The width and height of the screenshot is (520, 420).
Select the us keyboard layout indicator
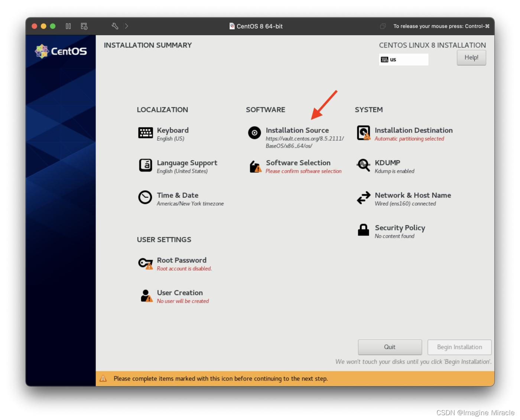404,59
